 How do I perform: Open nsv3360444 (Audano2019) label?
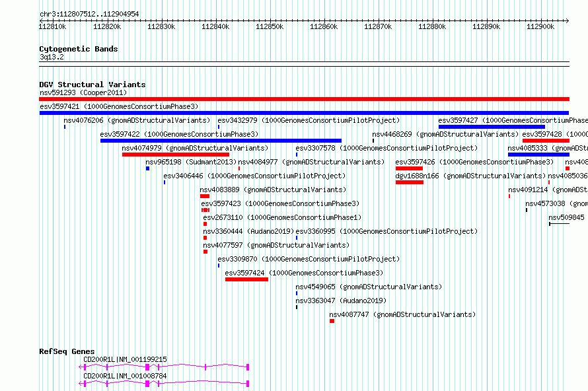[248, 231]
